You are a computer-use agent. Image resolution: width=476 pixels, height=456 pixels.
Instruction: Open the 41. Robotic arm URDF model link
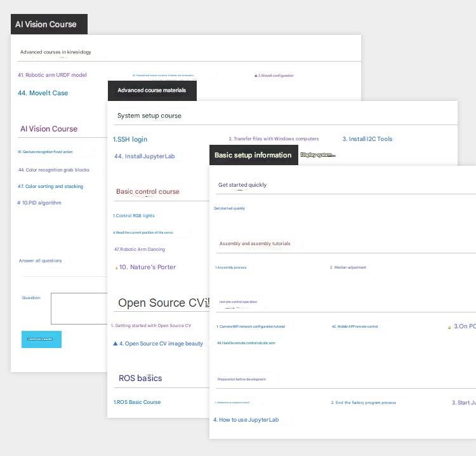click(52, 75)
